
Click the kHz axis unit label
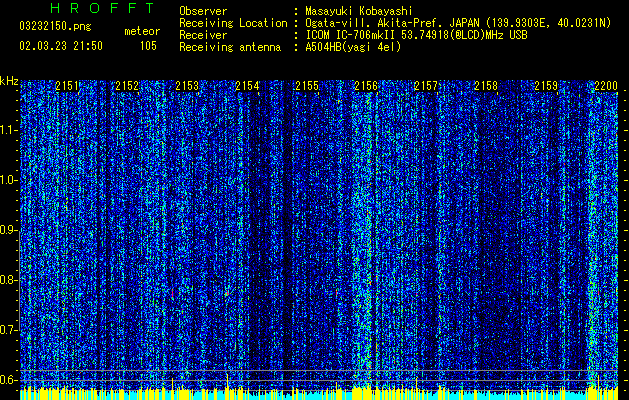coord(9,81)
